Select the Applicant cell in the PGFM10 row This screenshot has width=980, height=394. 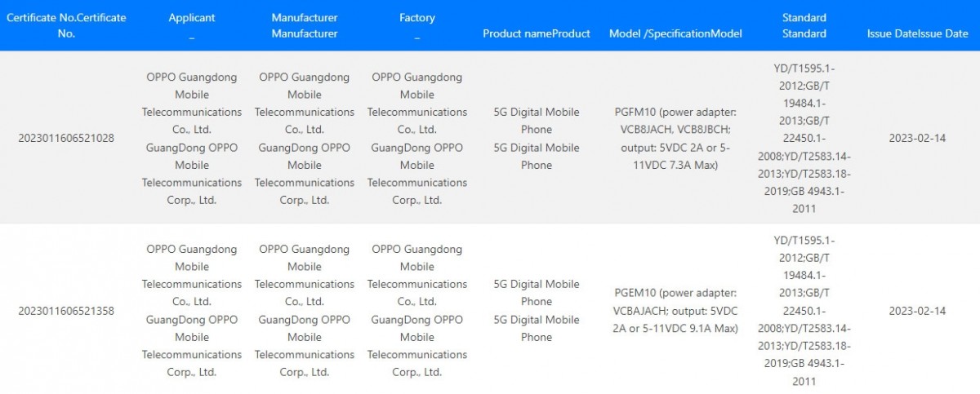(x=192, y=138)
